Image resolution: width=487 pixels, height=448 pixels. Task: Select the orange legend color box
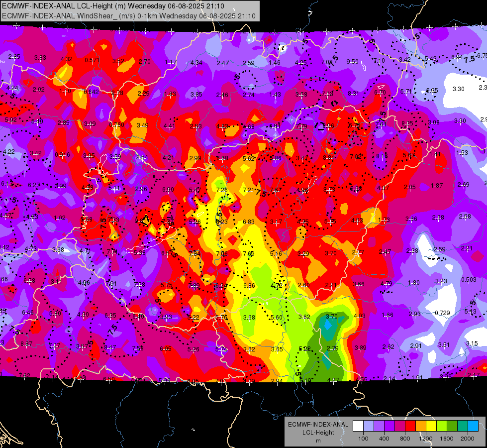coord(421,426)
